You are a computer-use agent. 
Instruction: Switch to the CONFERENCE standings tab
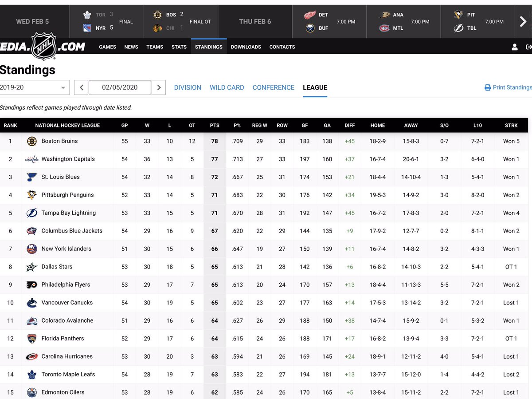[274, 87]
